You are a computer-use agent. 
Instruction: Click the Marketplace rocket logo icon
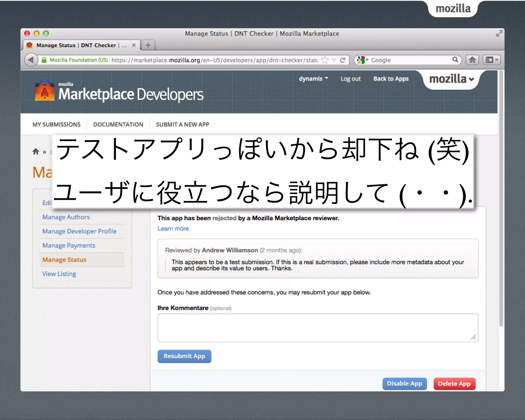(x=45, y=90)
